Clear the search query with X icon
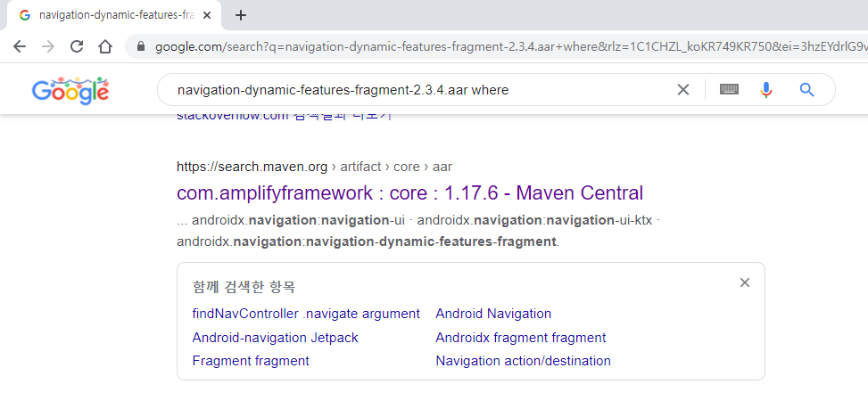This screenshot has height=409, width=868. point(683,89)
